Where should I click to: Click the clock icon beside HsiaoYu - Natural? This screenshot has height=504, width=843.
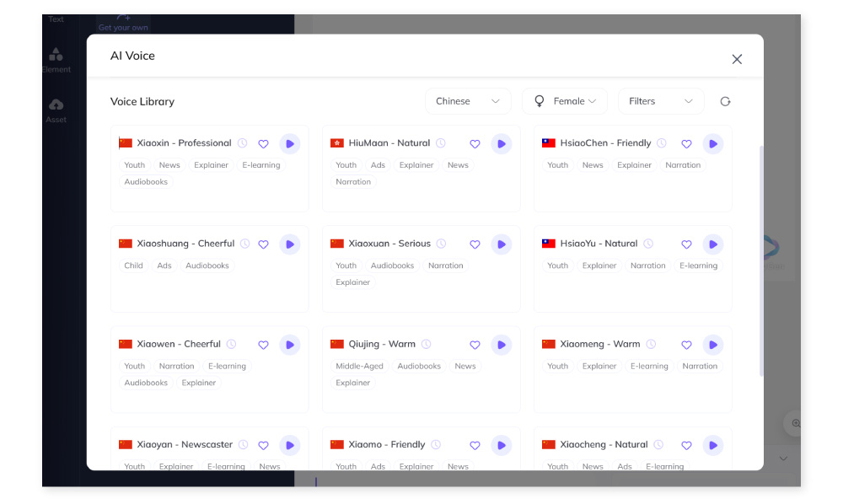click(647, 244)
